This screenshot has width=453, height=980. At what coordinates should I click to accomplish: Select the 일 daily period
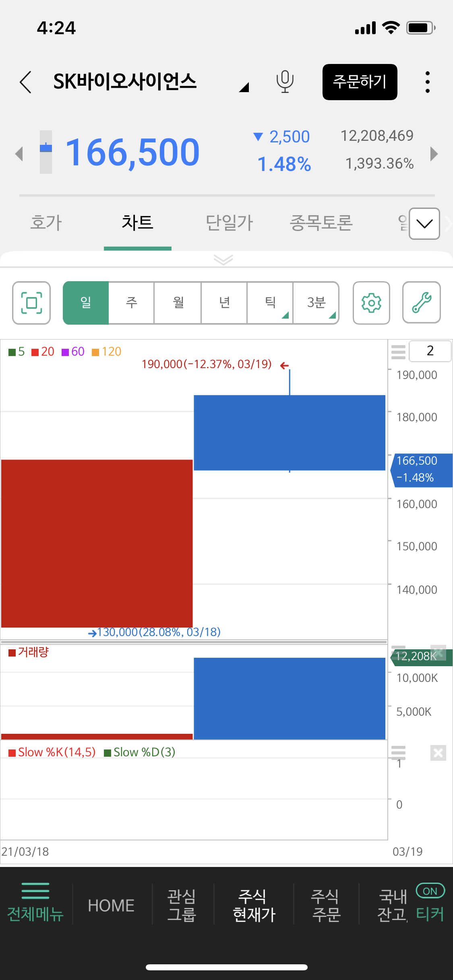coord(86,303)
